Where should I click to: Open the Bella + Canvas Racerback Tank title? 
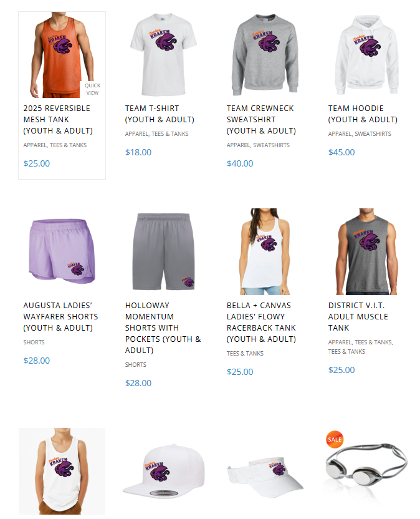pos(261,322)
